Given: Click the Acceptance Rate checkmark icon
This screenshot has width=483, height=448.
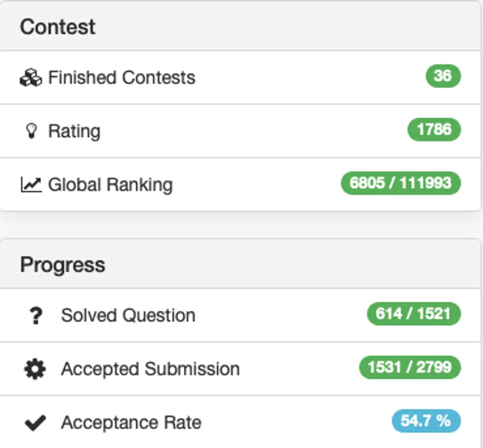Looking at the screenshot, I should coord(35,422).
